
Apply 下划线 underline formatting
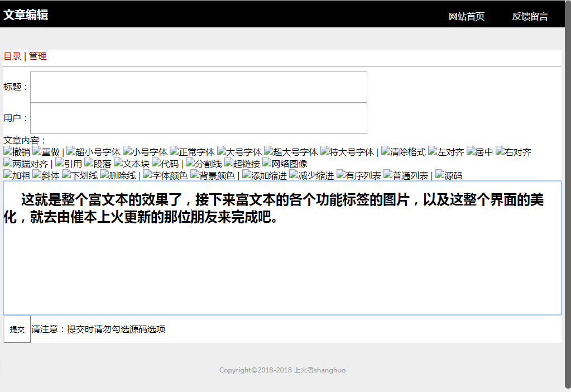pos(80,175)
